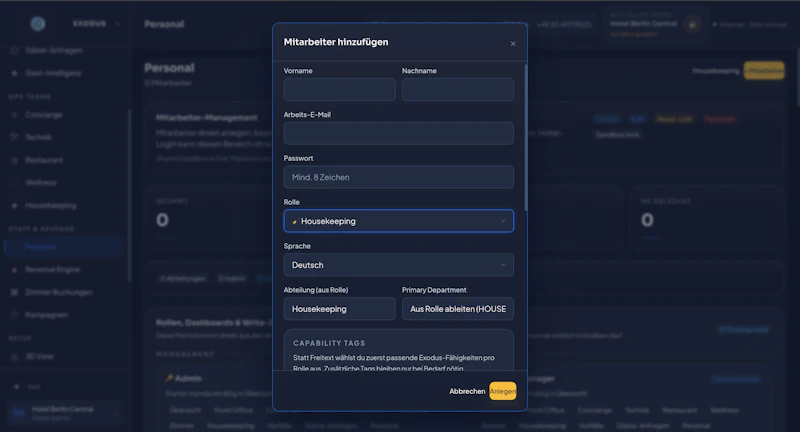Click the Revenue Engine sidebar icon
800x432 pixels.
(14, 269)
